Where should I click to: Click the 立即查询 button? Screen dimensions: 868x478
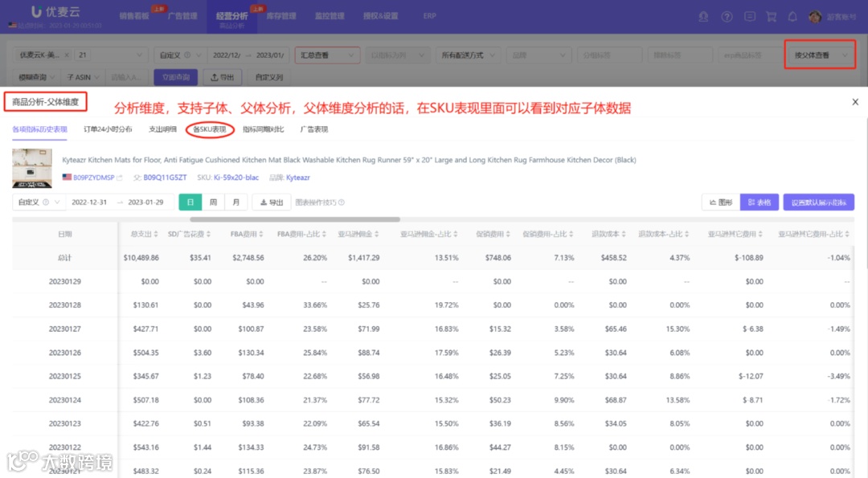point(176,77)
